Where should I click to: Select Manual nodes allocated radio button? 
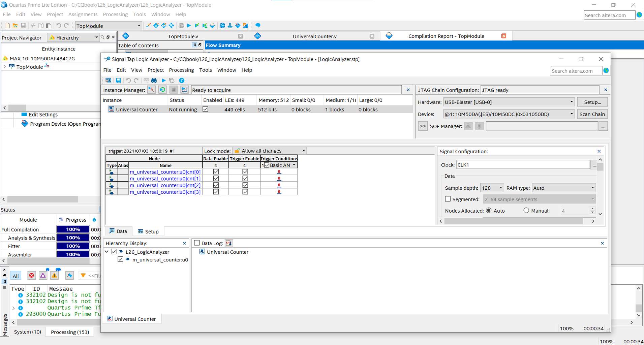526,211
